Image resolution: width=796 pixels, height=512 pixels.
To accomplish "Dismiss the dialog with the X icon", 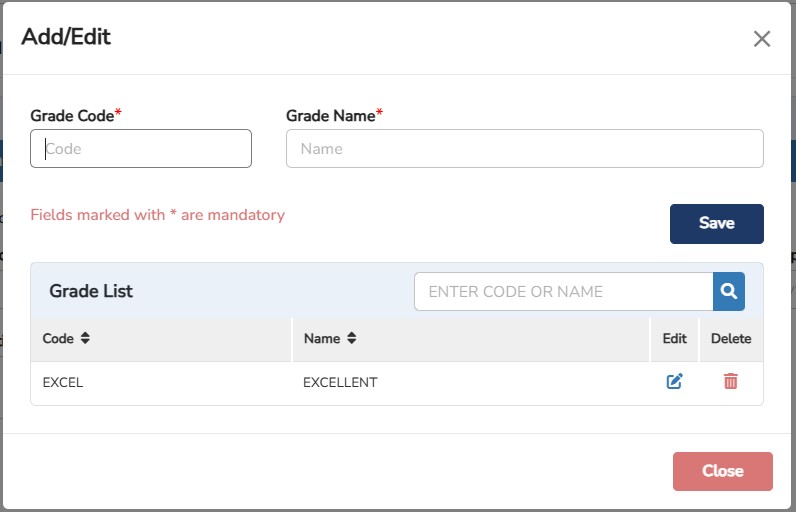I will [x=762, y=39].
